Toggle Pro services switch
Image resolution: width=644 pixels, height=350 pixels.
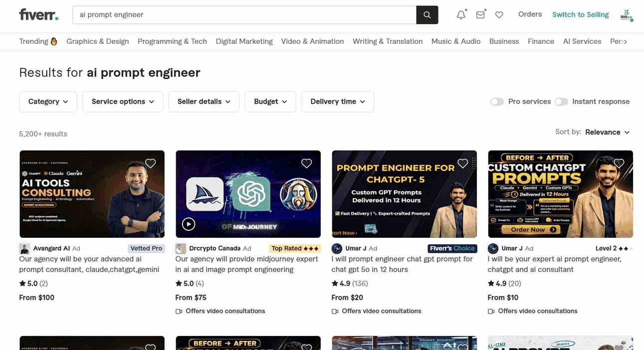497,102
